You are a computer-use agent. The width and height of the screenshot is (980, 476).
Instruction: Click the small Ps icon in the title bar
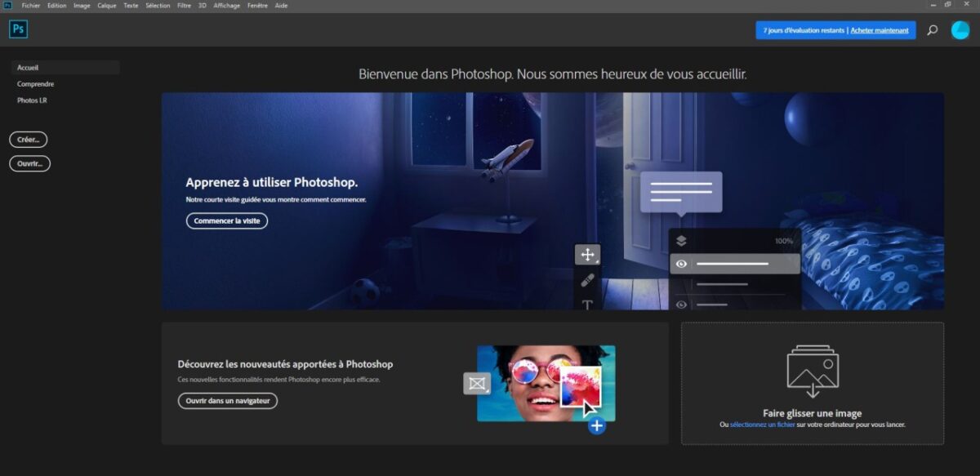(7, 5)
